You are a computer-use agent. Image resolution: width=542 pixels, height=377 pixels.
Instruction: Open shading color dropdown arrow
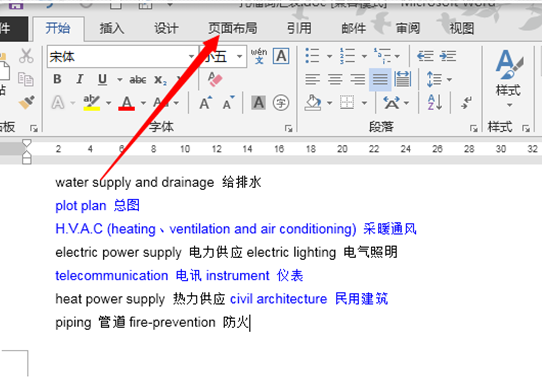(329, 103)
